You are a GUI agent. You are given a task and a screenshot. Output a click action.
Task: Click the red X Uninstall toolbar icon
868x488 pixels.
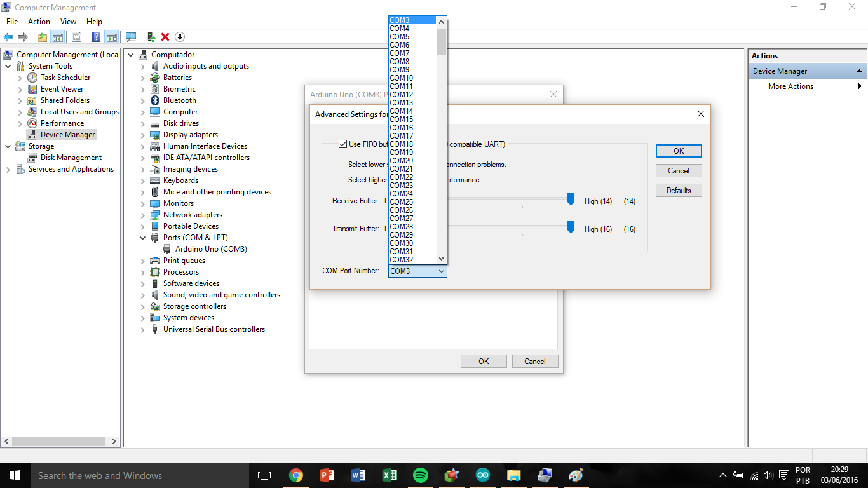165,37
